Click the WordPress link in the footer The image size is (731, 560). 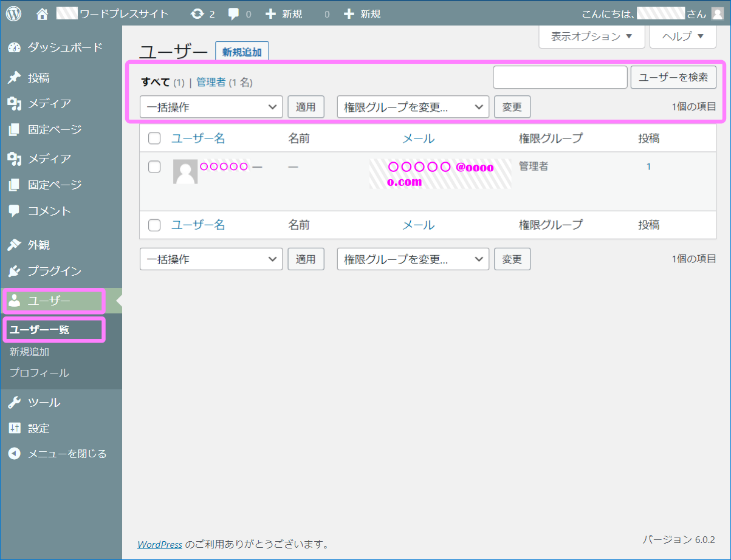click(x=160, y=545)
